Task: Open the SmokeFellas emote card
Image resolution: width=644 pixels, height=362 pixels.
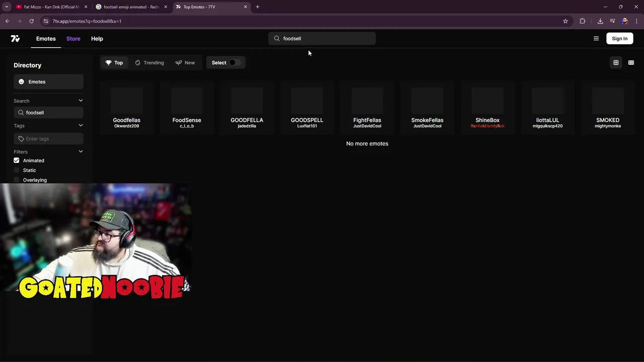Action: point(427,108)
